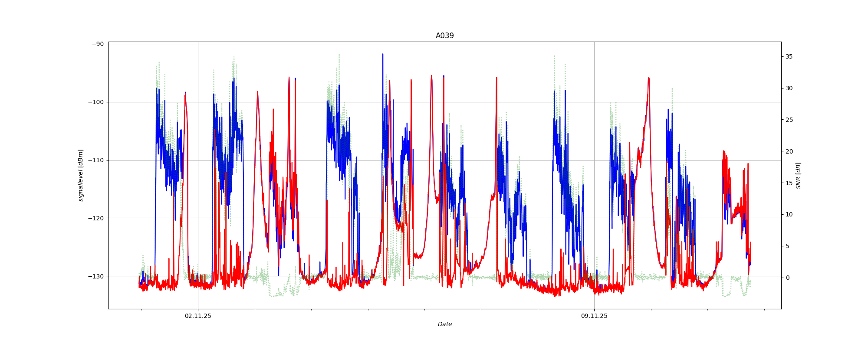Click the 15 SNR tick label
The width and height of the screenshot is (868, 347).
789,183
